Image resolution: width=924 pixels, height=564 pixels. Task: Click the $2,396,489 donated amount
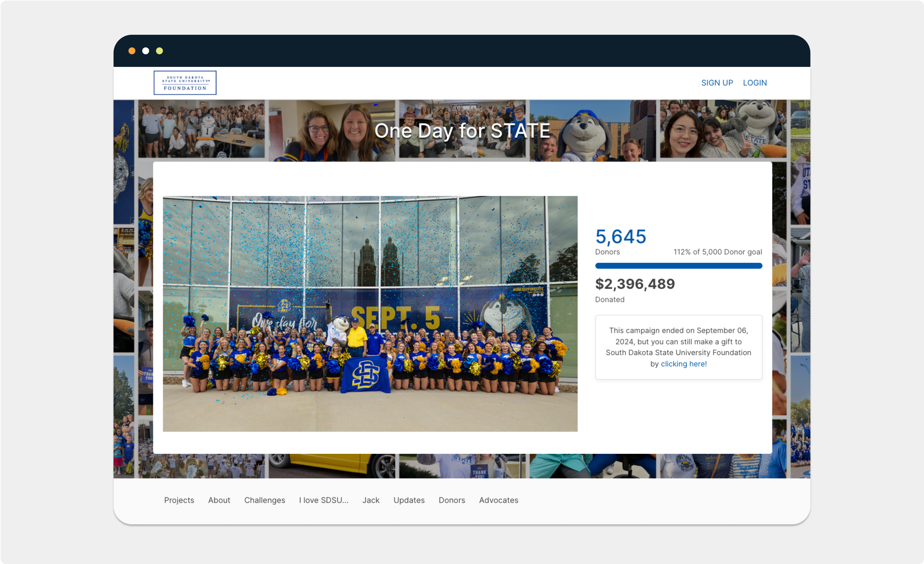click(635, 284)
